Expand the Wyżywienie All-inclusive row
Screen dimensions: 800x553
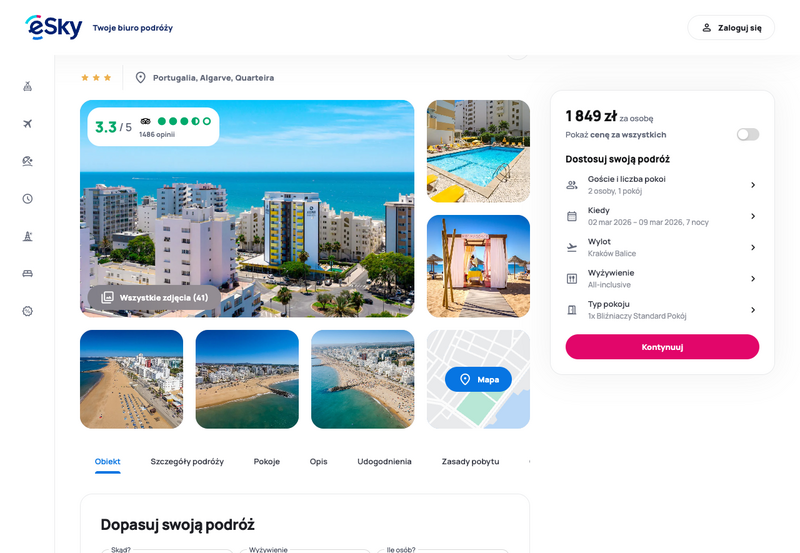(x=662, y=279)
